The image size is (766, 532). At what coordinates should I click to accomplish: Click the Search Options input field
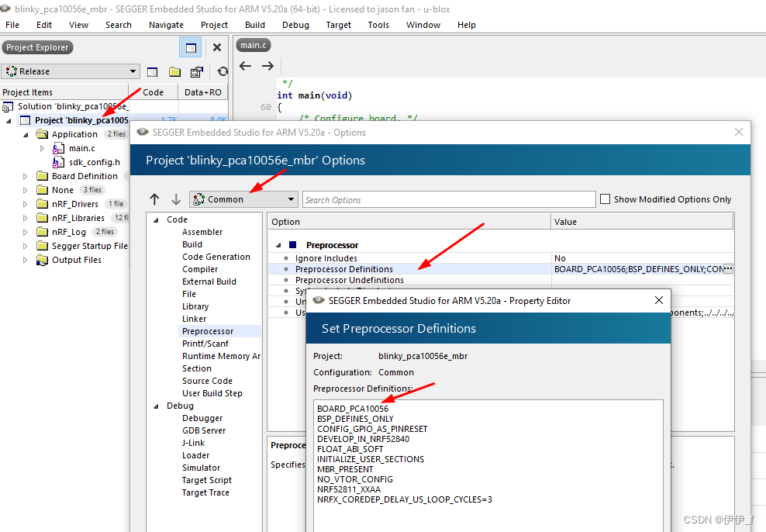pyautogui.click(x=449, y=200)
